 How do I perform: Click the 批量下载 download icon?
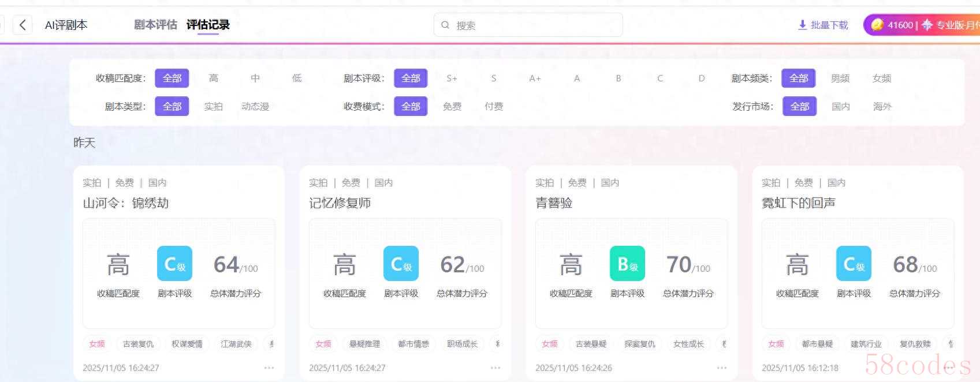(x=802, y=25)
